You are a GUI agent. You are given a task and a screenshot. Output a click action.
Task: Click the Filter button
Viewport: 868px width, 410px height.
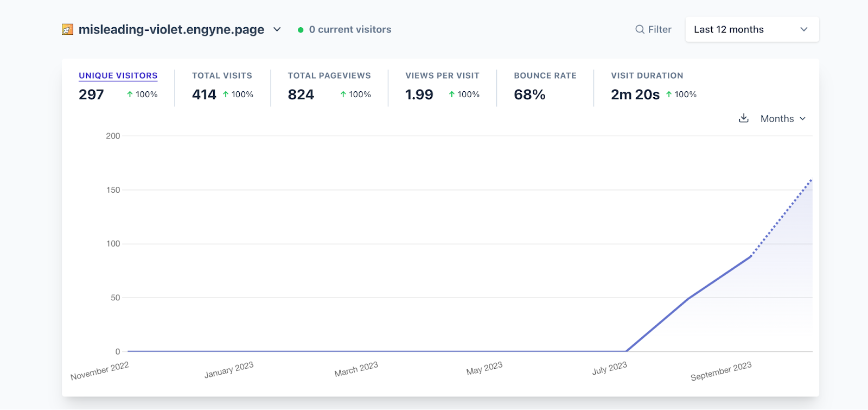[654, 29]
